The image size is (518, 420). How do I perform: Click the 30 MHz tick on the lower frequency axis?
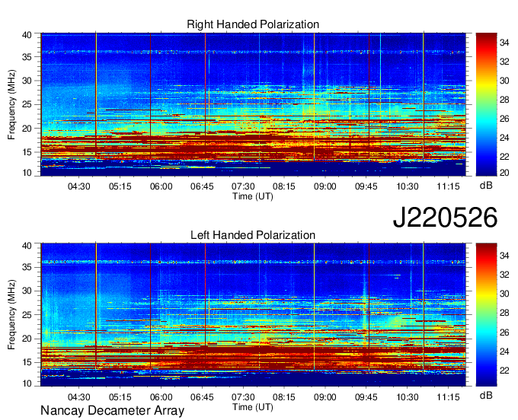coord(27,291)
